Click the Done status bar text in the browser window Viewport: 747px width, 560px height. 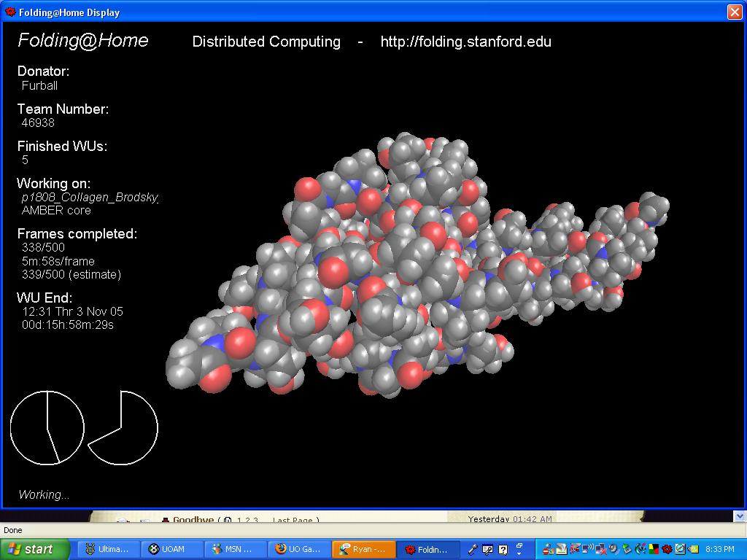coord(13,531)
